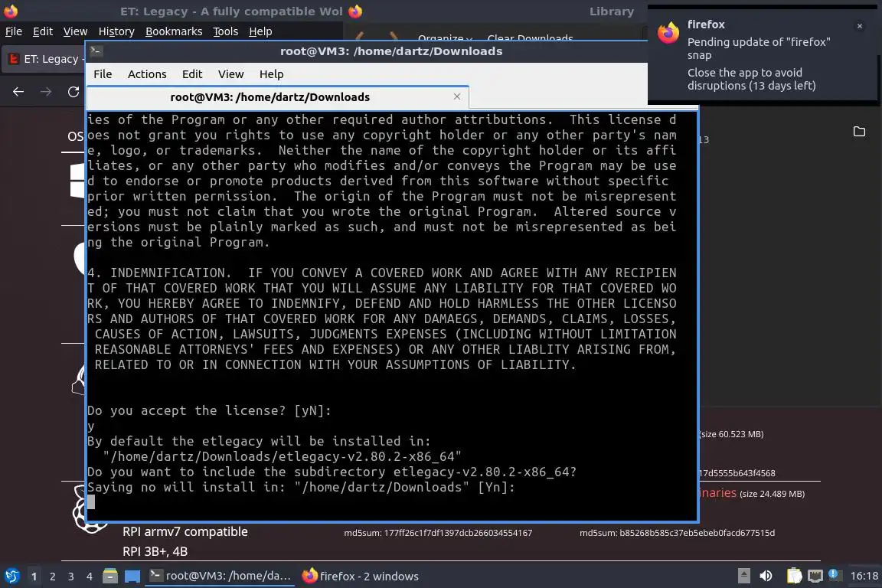
Task: Open containing folder icon in Library
Action: (x=859, y=132)
